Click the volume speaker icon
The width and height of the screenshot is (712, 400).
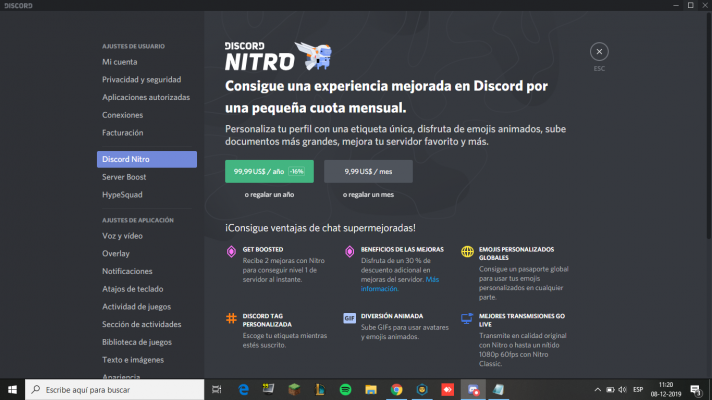pyautogui.click(x=623, y=390)
